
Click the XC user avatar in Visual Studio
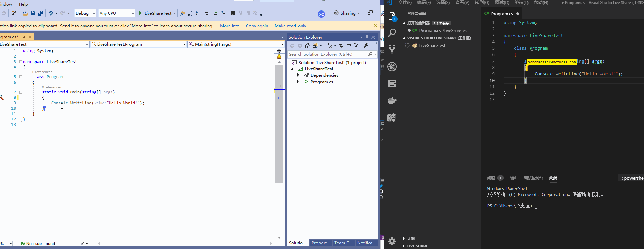coord(321,14)
